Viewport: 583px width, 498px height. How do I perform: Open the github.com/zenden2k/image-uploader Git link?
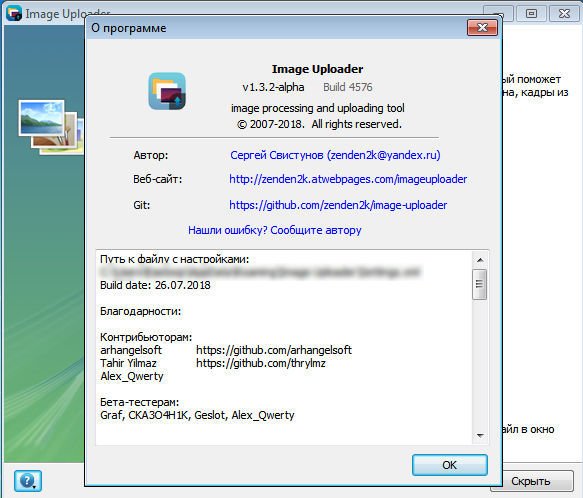click(338, 205)
